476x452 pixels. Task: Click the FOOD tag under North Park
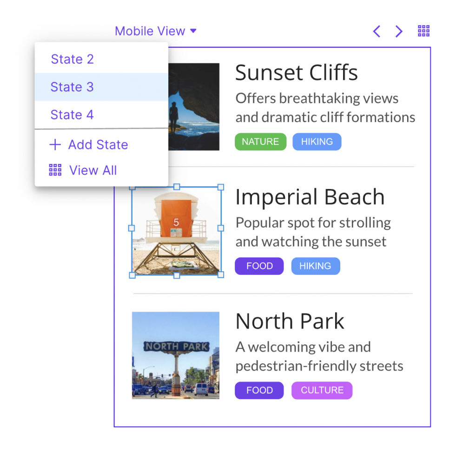259,390
